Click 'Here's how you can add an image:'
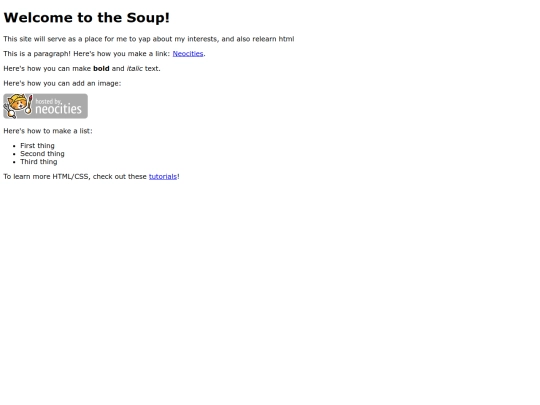 pyautogui.click(x=62, y=83)
